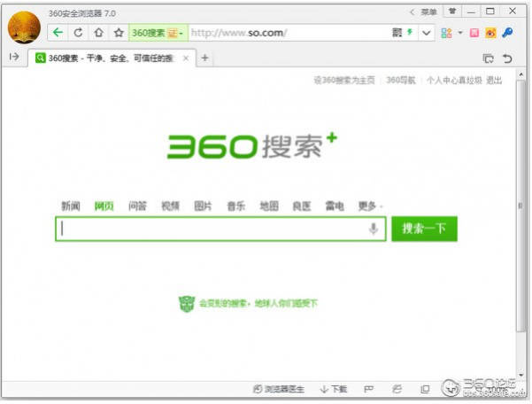The image size is (532, 404).
Task: Open the Transformers promo link
Action: [x=249, y=303]
